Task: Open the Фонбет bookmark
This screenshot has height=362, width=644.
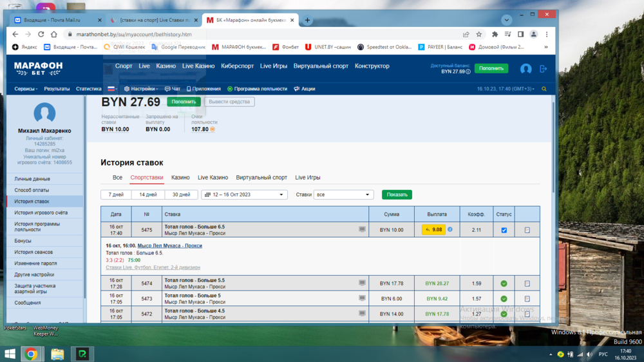Action: (x=286, y=47)
